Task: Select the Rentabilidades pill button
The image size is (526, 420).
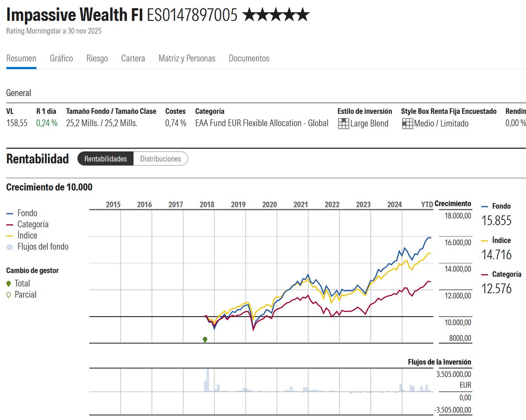Action: [x=106, y=159]
